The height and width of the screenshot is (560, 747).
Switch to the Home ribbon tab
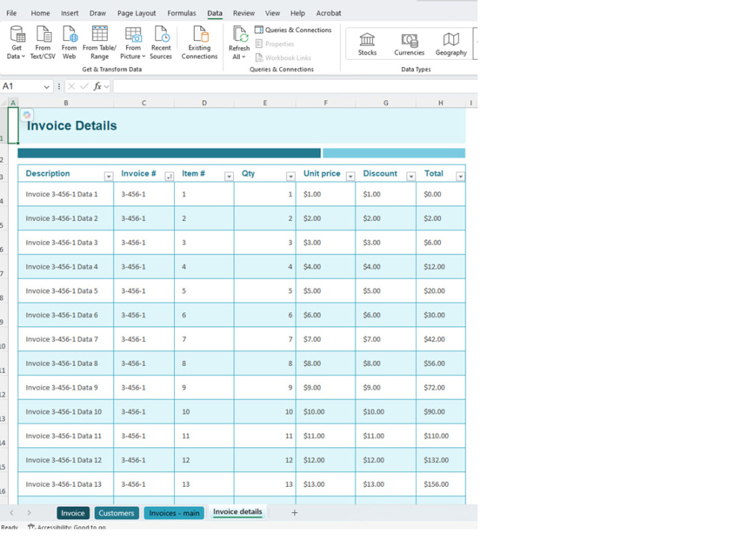pos(40,13)
